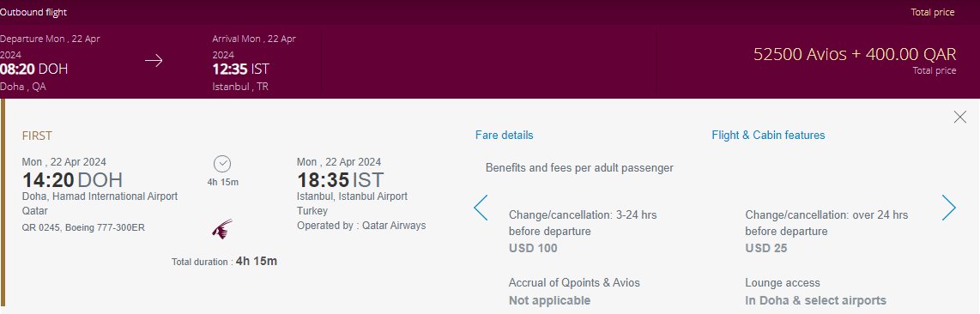Click the USD 25 change/cancellation fee

coord(766,248)
